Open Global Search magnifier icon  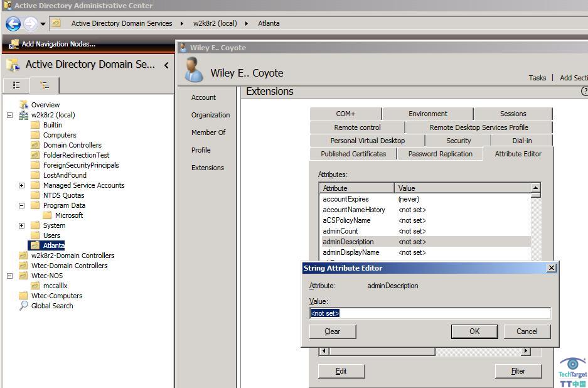24,306
